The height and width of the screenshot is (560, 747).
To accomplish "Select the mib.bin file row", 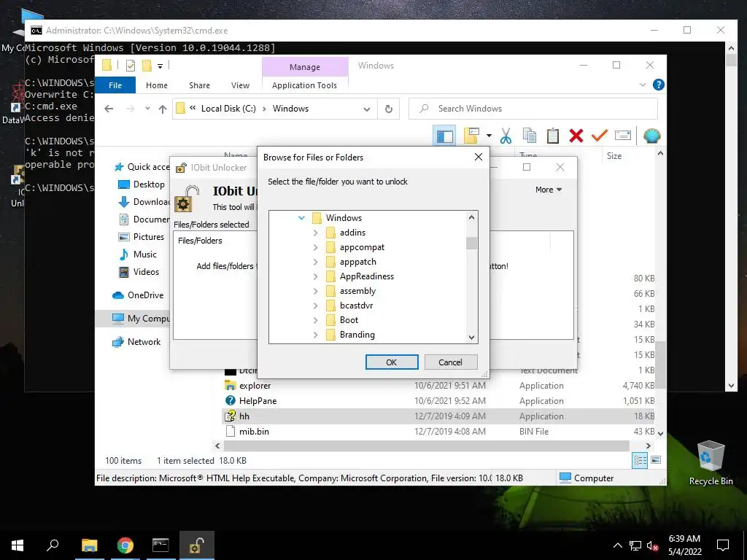I will tap(438, 432).
